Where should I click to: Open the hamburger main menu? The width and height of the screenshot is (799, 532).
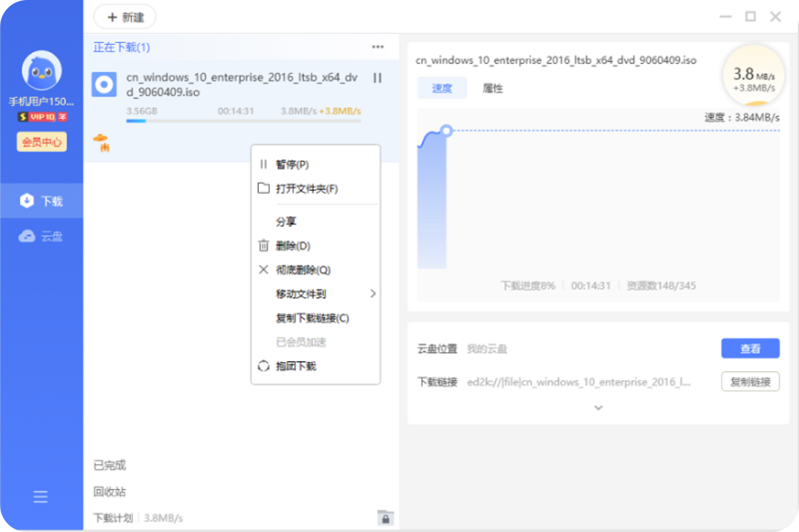tap(41, 496)
